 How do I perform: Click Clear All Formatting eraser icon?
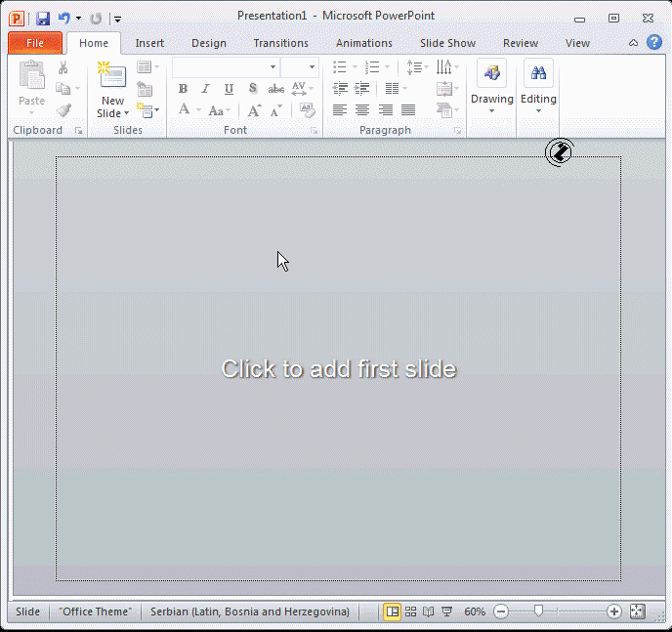[x=307, y=110]
